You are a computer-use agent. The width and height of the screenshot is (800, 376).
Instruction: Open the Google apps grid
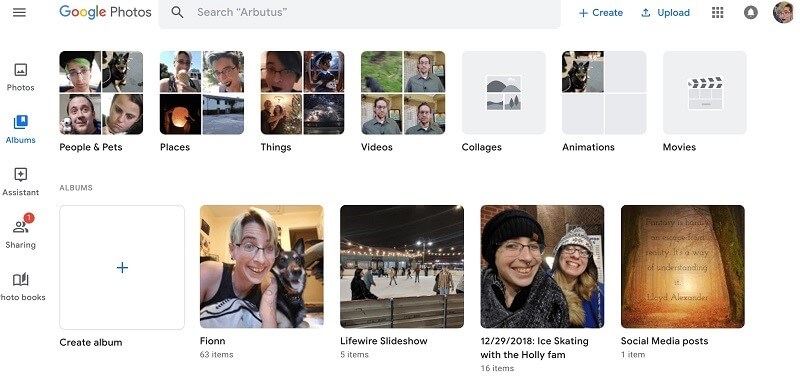[x=717, y=13]
